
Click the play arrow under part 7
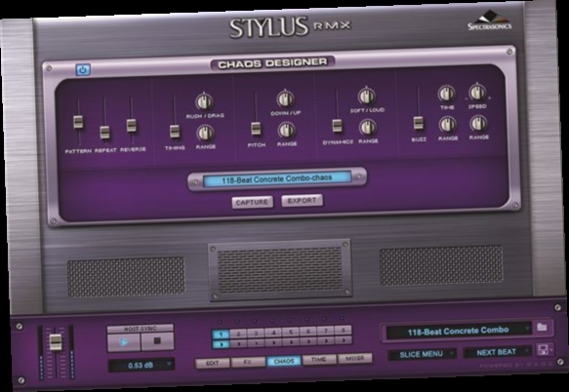click(x=326, y=340)
